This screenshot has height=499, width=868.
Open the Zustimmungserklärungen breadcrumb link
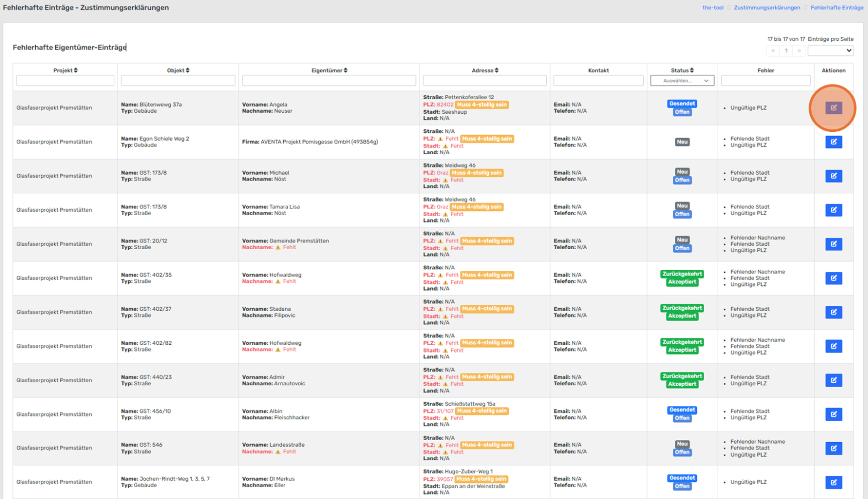pos(767,8)
